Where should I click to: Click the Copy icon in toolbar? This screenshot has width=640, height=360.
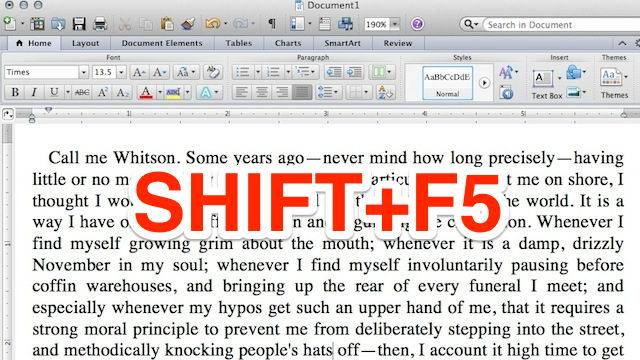pyautogui.click(x=145, y=24)
